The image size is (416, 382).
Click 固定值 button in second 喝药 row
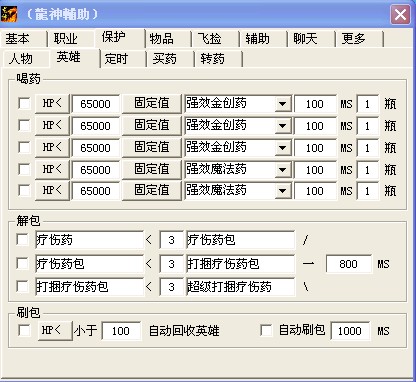point(152,125)
